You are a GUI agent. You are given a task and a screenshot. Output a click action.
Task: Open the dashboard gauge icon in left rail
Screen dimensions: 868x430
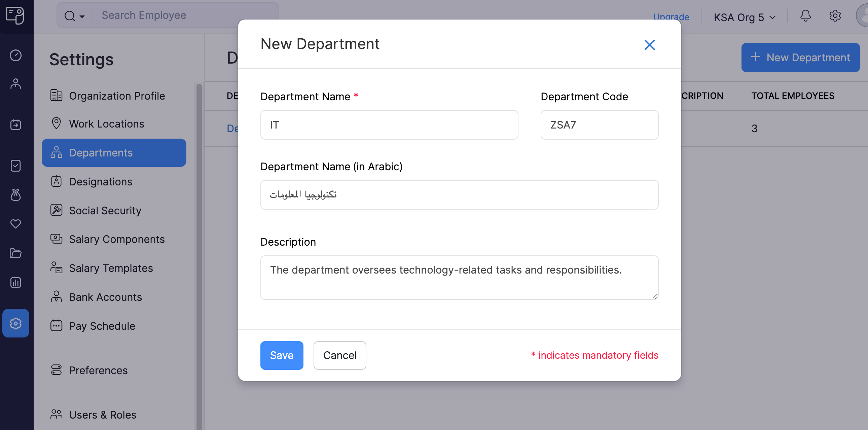pyautogui.click(x=15, y=55)
